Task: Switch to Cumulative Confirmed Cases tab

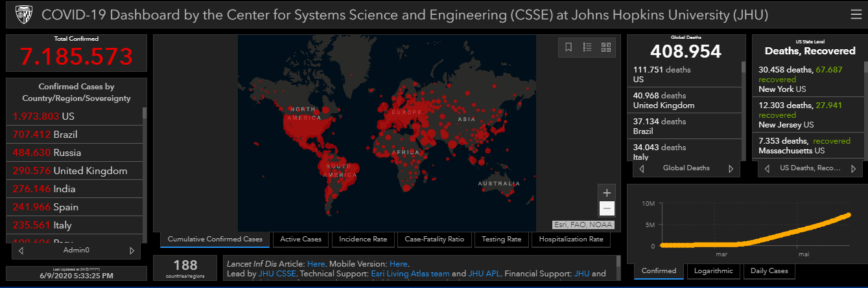Action: tap(215, 239)
